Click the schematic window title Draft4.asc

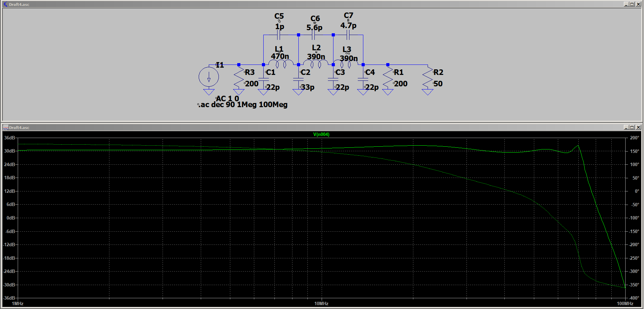pyautogui.click(x=19, y=5)
